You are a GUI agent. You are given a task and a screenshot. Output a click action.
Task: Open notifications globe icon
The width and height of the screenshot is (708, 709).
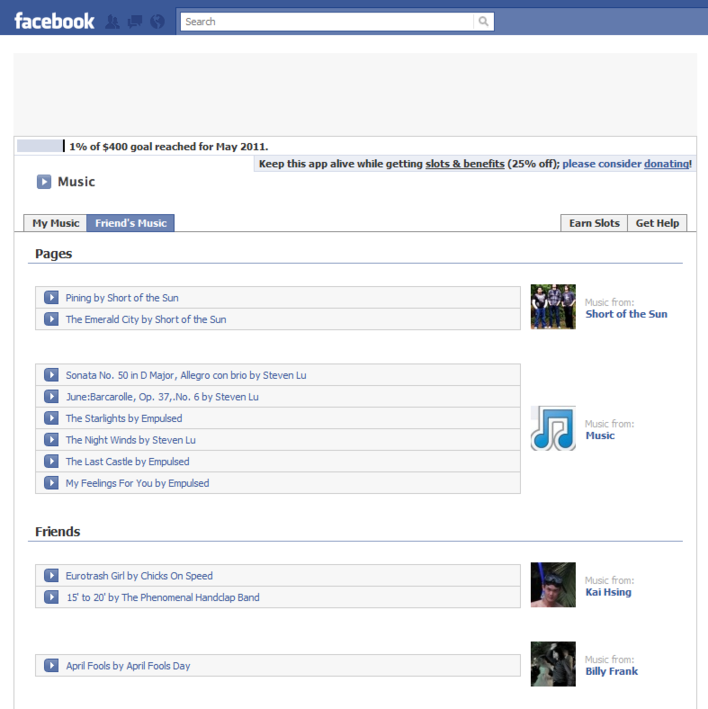coord(157,21)
